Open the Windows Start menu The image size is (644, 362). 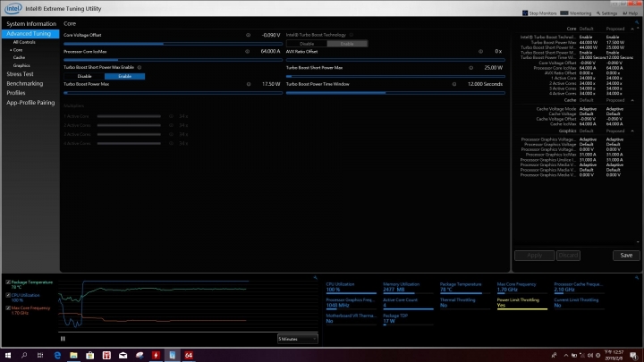pyautogui.click(x=8, y=355)
